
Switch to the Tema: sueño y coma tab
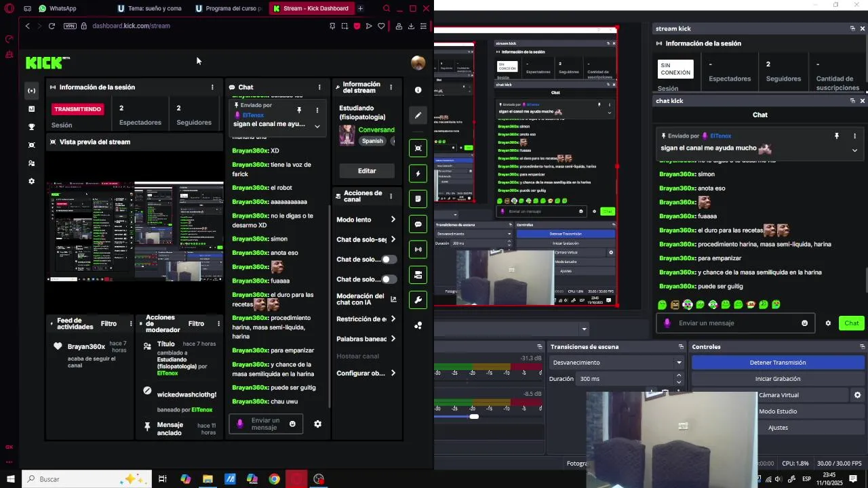coord(150,9)
